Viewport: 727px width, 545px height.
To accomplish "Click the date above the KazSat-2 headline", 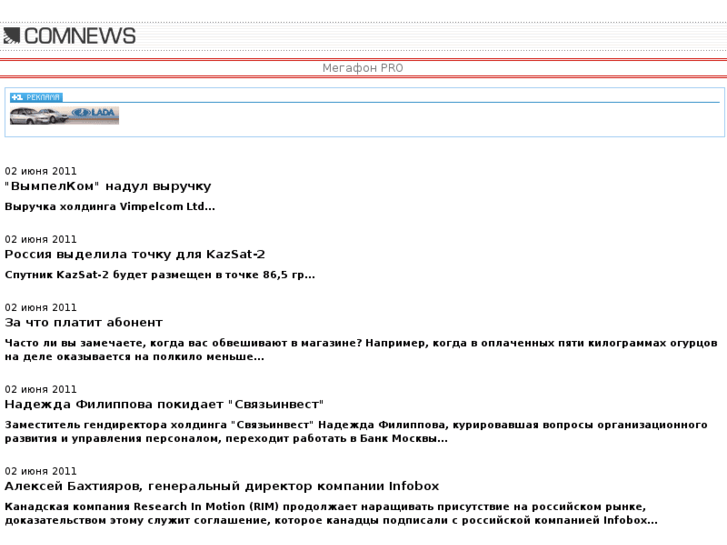I will (x=41, y=239).
